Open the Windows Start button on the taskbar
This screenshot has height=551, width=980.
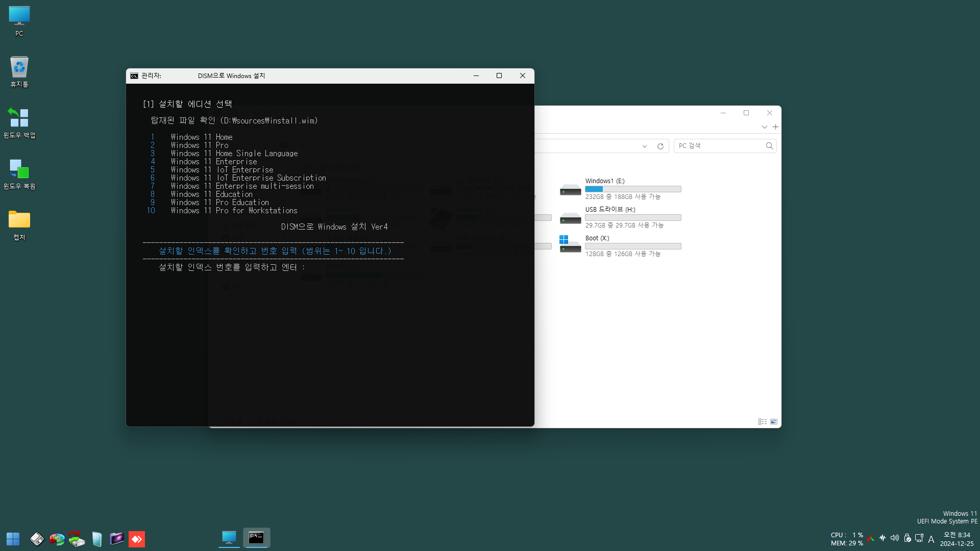pyautogui.click(x=13, y=539)
